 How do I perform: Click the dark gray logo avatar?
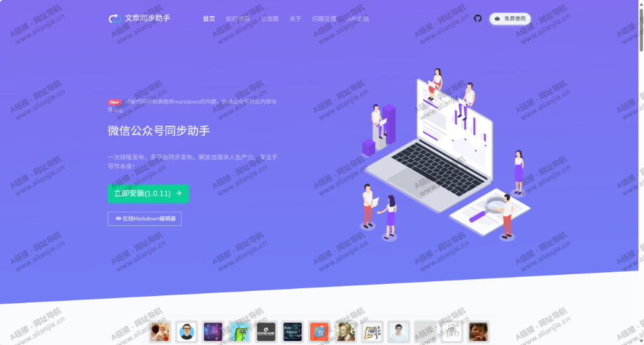[x=266, y=332]
